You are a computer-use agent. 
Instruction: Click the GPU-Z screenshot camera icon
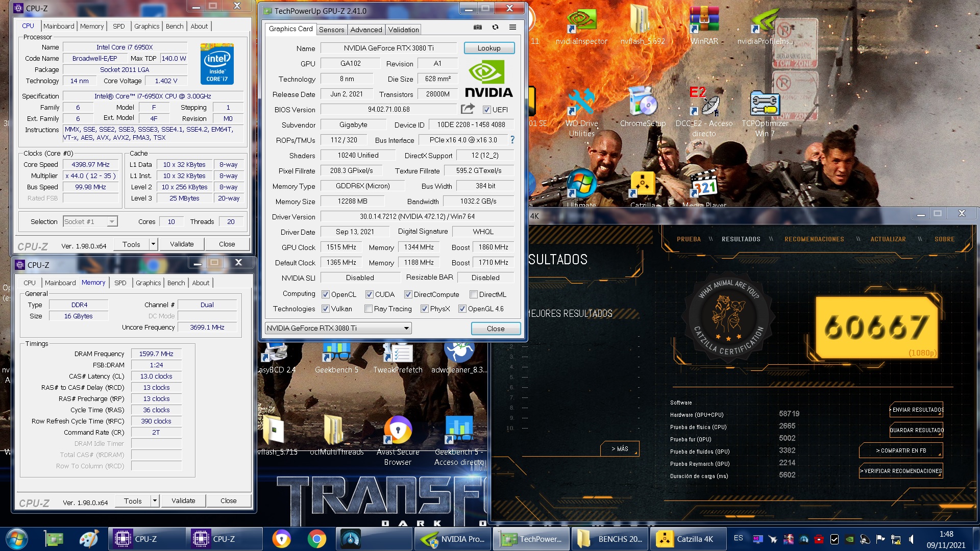tap(478, 27)
